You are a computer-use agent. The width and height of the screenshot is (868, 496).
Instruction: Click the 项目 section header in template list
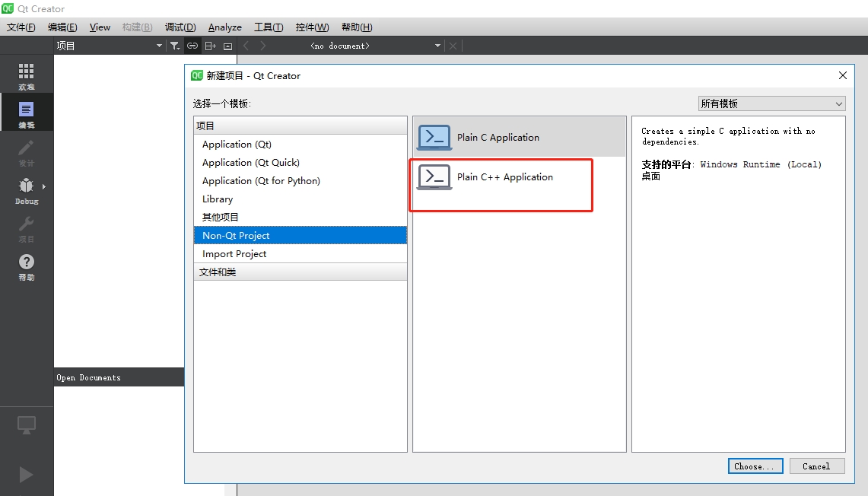coord(300,126)
